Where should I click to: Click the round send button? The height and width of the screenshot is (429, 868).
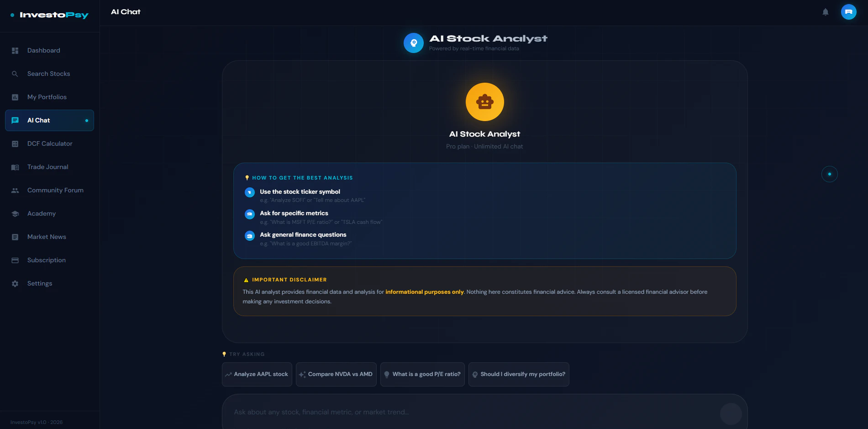coord(731,414)
